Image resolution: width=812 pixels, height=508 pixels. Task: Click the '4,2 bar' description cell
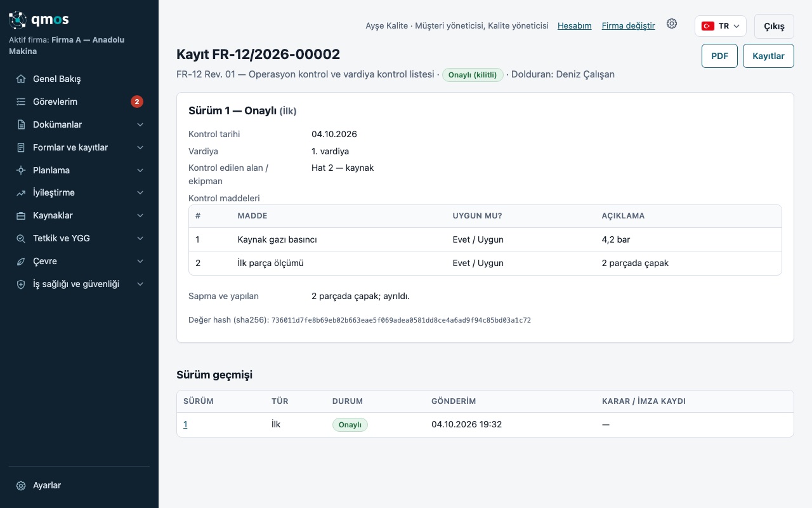688,240
